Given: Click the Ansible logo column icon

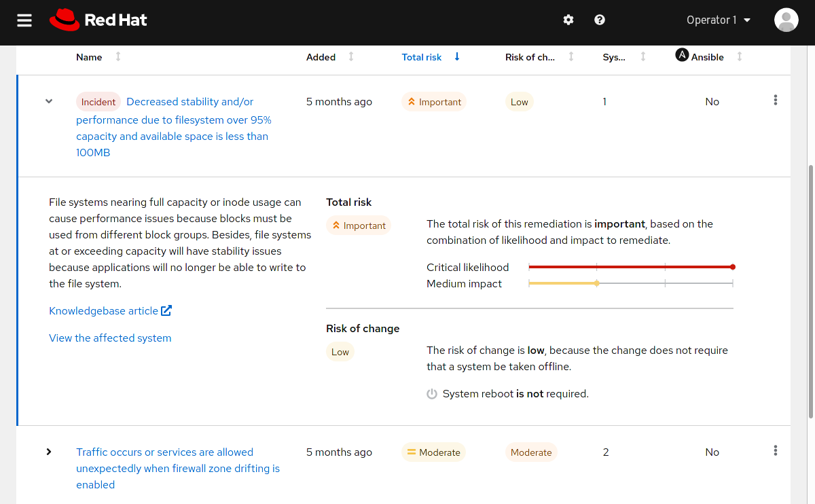Looking at the screenshot, I should tap(682, 56).
